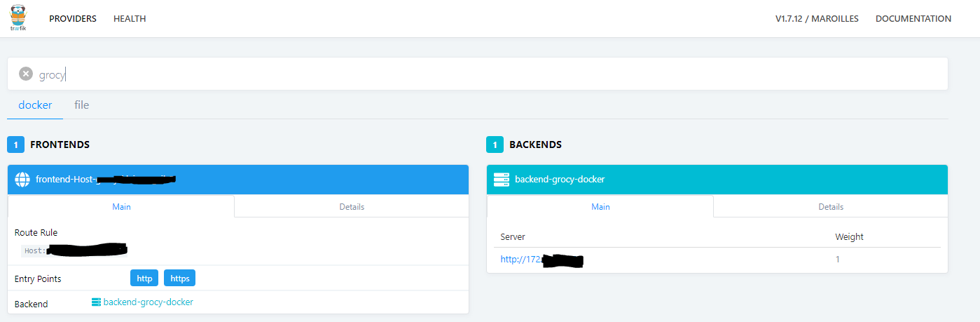Click the frontend-Host header title
980x322 pixels.
[x=105, y=180]
